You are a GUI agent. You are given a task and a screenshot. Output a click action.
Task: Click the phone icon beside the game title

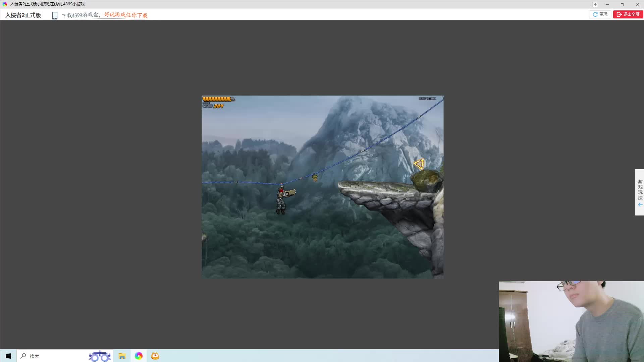point(55,15)
